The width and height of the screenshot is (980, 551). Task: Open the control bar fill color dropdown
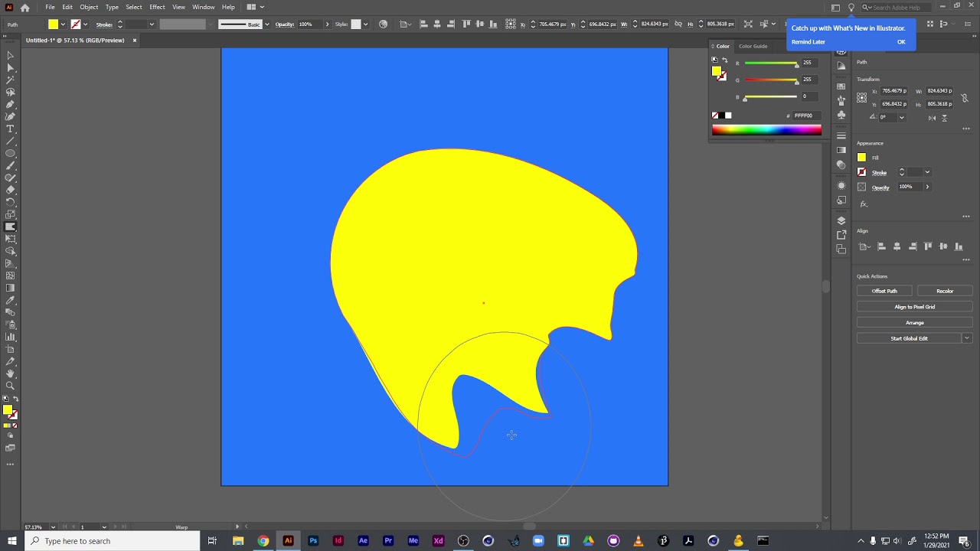[64, 24]
